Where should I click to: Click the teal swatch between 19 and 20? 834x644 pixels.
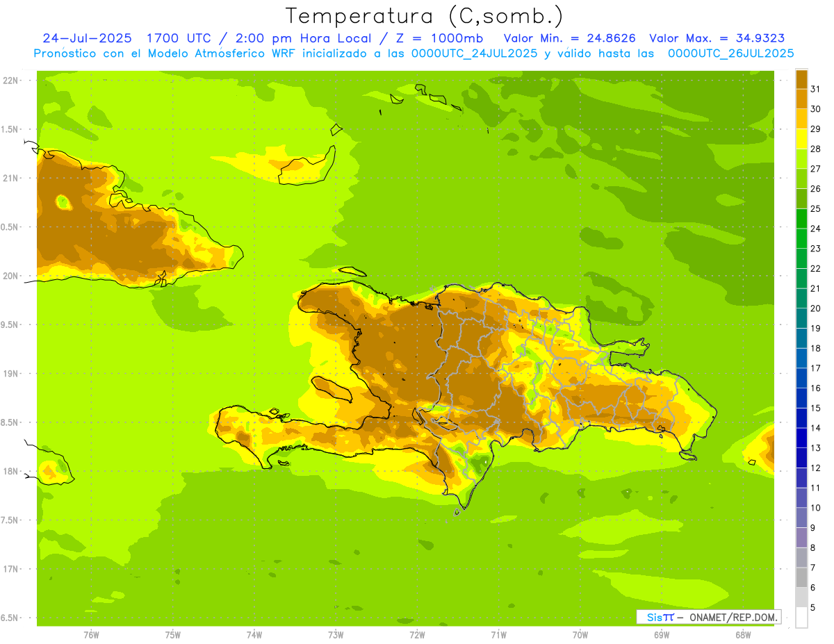coord(801,318)
